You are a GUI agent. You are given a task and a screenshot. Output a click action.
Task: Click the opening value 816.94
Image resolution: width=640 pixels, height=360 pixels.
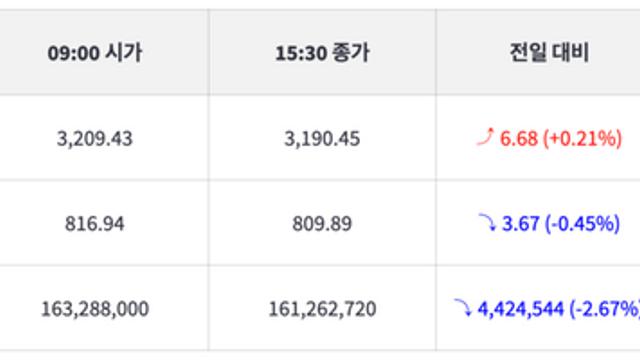(x=95, y=224)
